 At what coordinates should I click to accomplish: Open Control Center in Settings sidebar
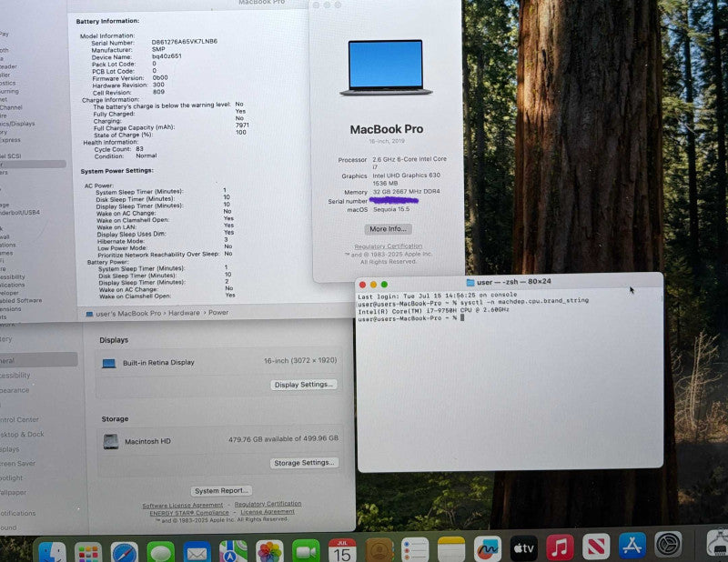tap(19, 419)
